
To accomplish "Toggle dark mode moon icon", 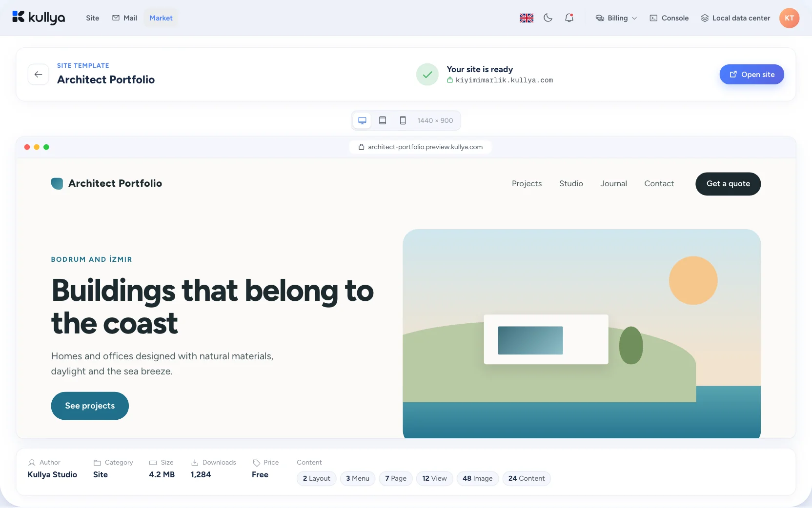I will [x=548, y=18].
